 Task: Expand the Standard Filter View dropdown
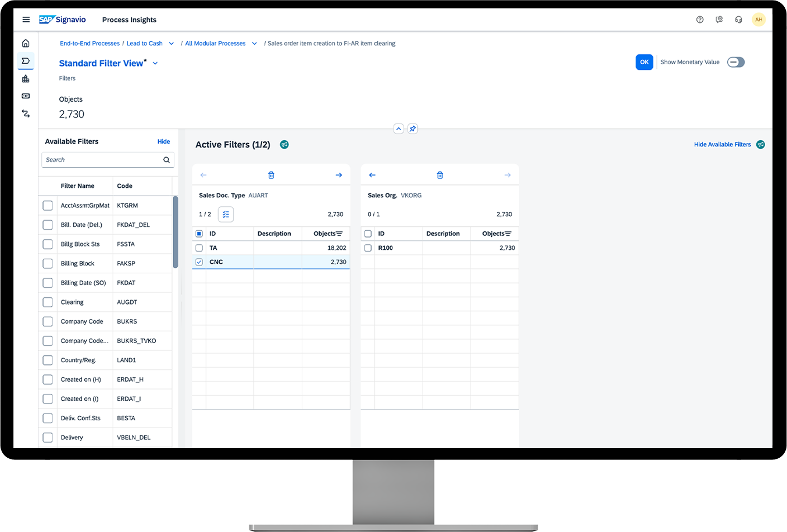[x=155, y=63]
